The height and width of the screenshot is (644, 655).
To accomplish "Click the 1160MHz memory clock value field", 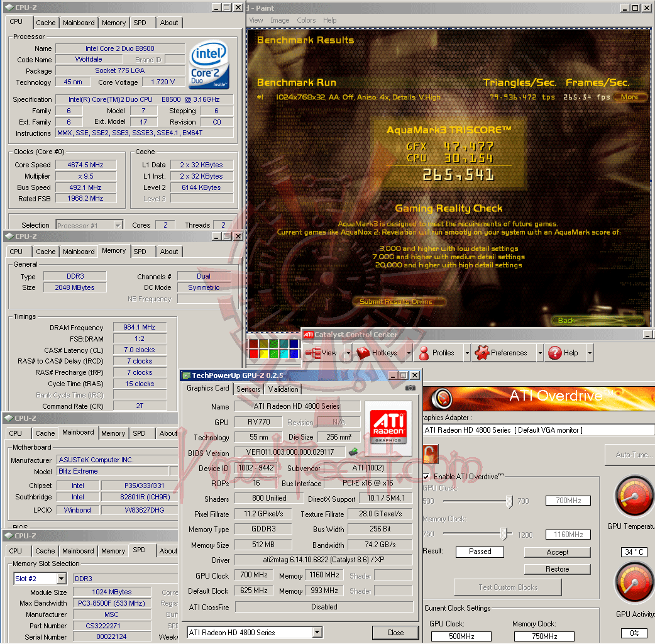I will (x=568, y=534).
